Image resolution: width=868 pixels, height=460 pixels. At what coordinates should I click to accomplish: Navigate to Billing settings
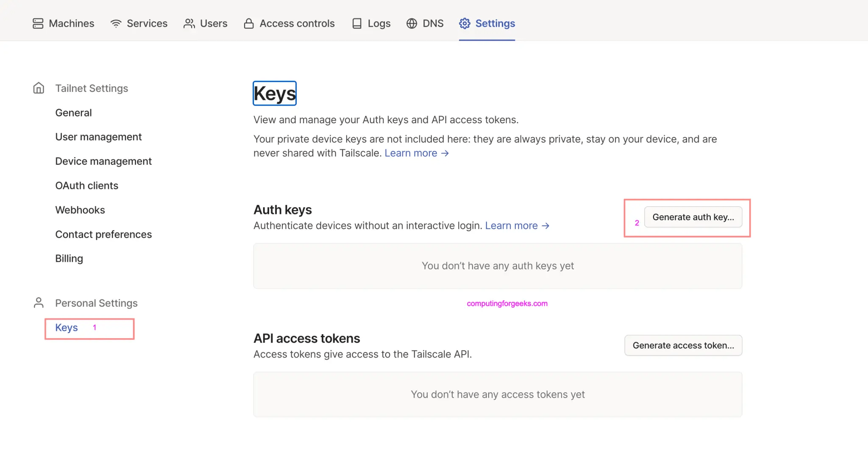[x=69, y=258]
